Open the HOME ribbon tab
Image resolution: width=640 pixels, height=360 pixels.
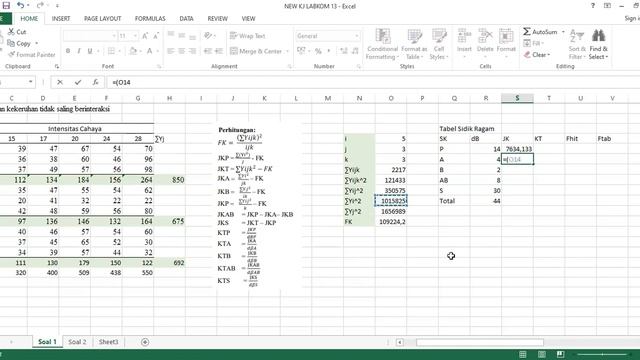[29, 19]
